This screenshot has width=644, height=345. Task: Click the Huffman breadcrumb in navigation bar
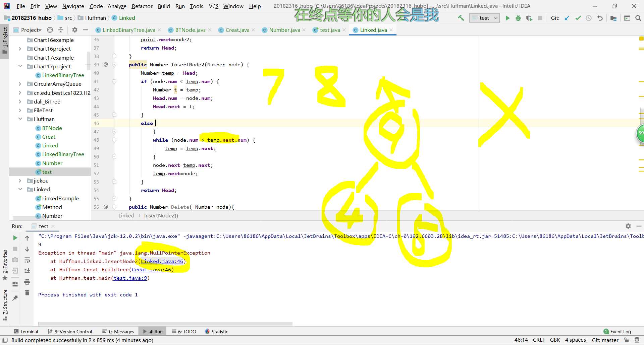click(x=95, y=18)
